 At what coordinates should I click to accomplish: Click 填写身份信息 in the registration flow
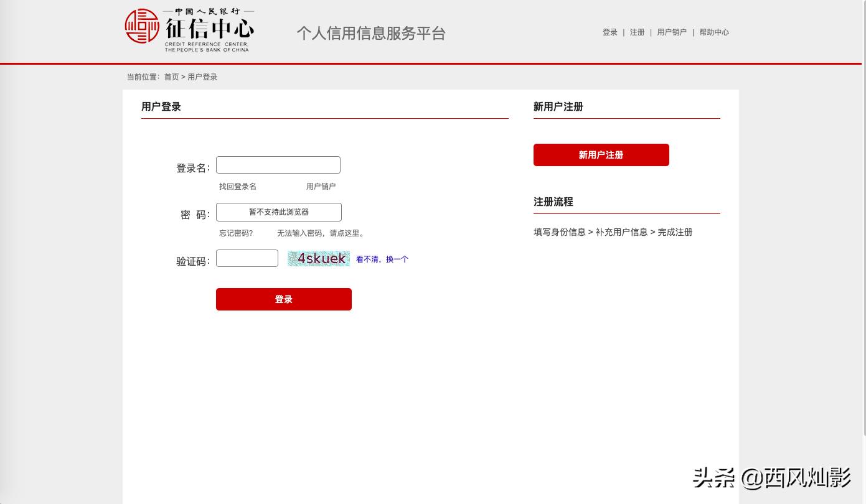pos(559,231)
